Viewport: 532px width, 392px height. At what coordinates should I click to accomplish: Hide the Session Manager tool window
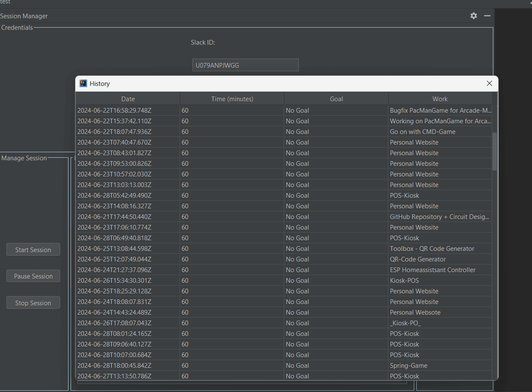coord(487,16)
